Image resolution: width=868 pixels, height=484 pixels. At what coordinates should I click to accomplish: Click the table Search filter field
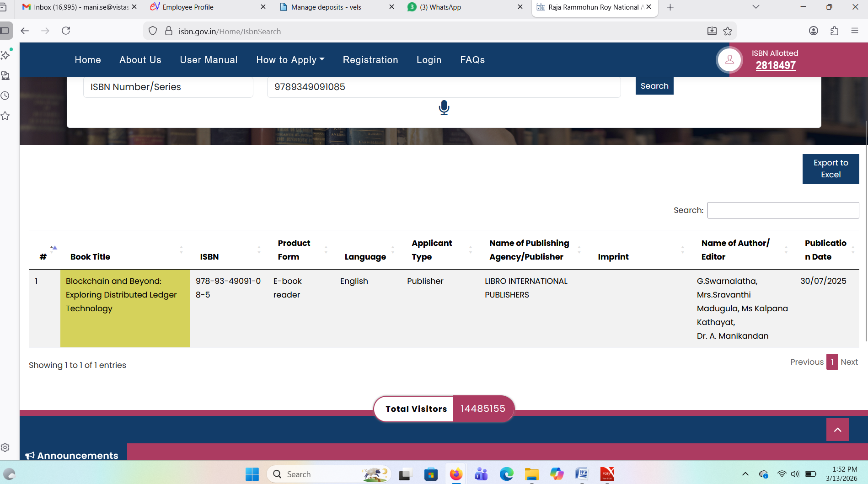point(782,210)
